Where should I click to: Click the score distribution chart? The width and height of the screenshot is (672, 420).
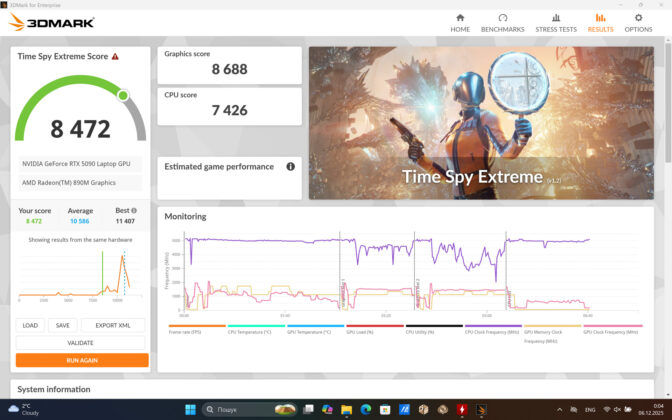click(80, 275)
